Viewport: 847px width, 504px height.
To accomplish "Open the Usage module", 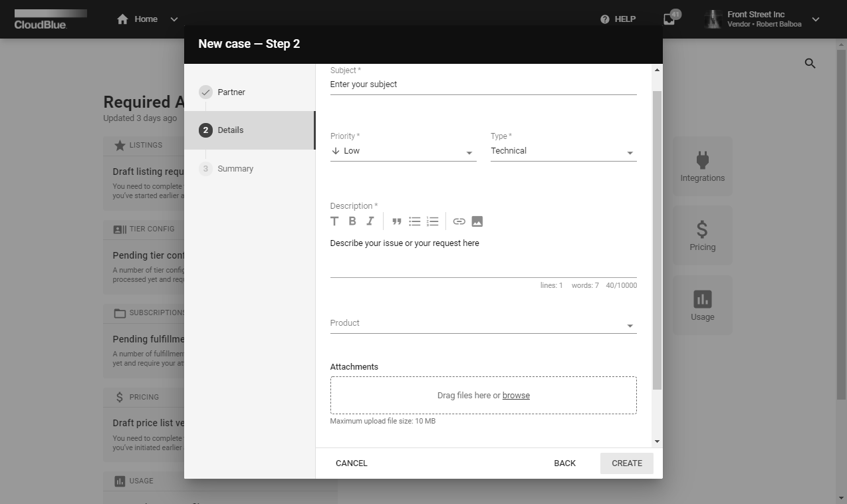I will (702, 305).
